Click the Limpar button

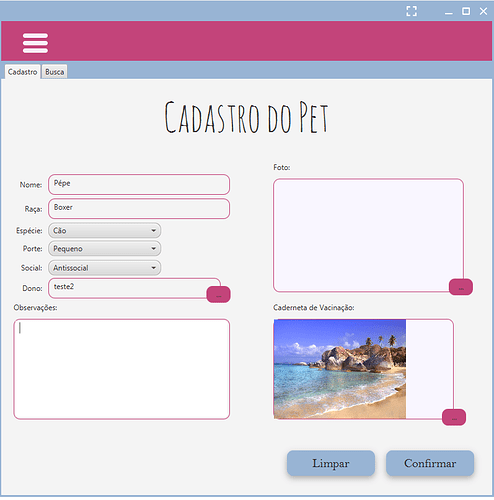point(331,463)
